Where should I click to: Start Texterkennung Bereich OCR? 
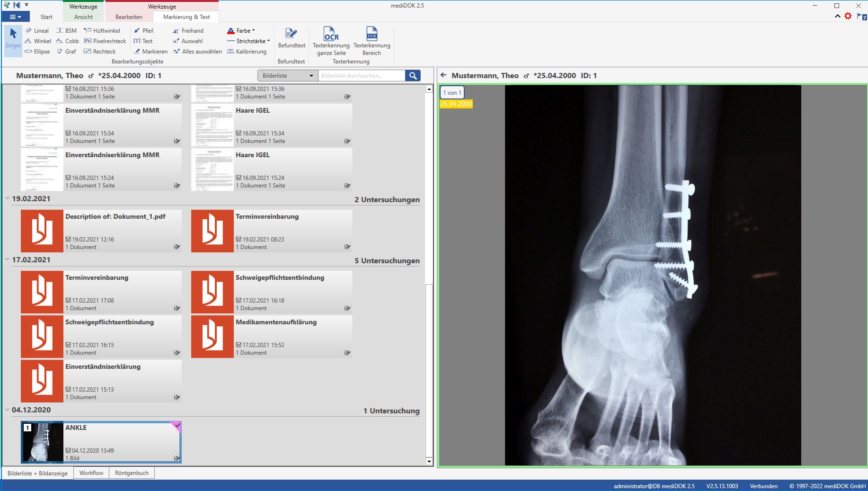372,40
